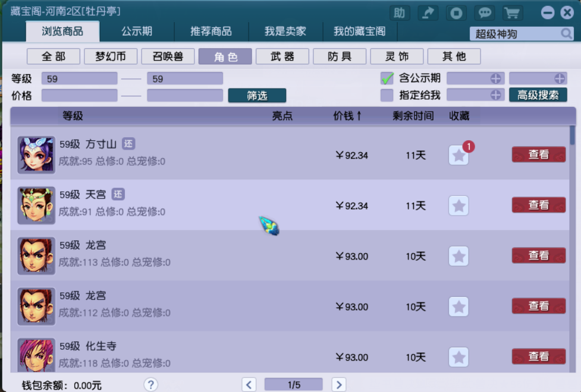Uncheck the 含公示期 checkbox

tap(388, 78)
